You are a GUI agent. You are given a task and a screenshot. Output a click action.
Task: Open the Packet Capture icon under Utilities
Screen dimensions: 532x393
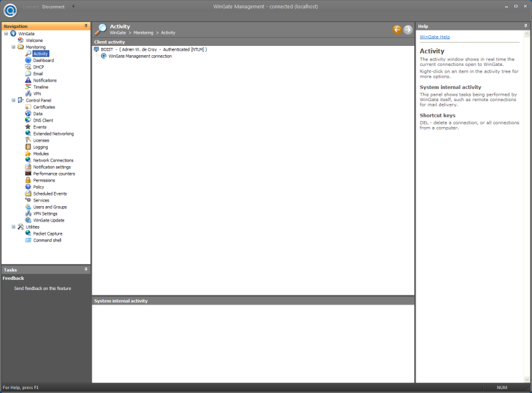point(28,233)
